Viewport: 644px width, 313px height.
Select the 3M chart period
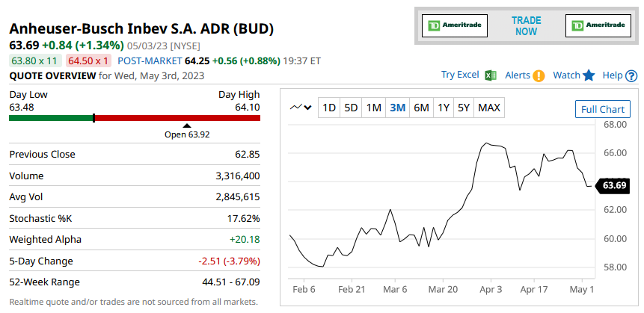(397, 108)
